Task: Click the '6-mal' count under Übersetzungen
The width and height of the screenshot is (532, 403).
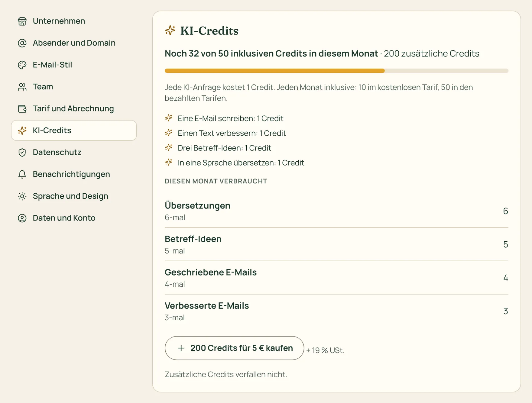Action: point(175,217)
